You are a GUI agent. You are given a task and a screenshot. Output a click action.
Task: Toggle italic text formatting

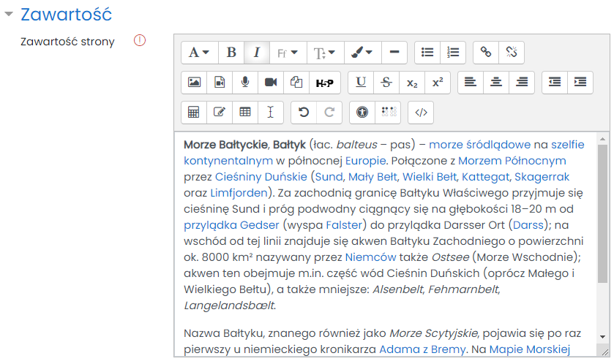pos(256,53)
